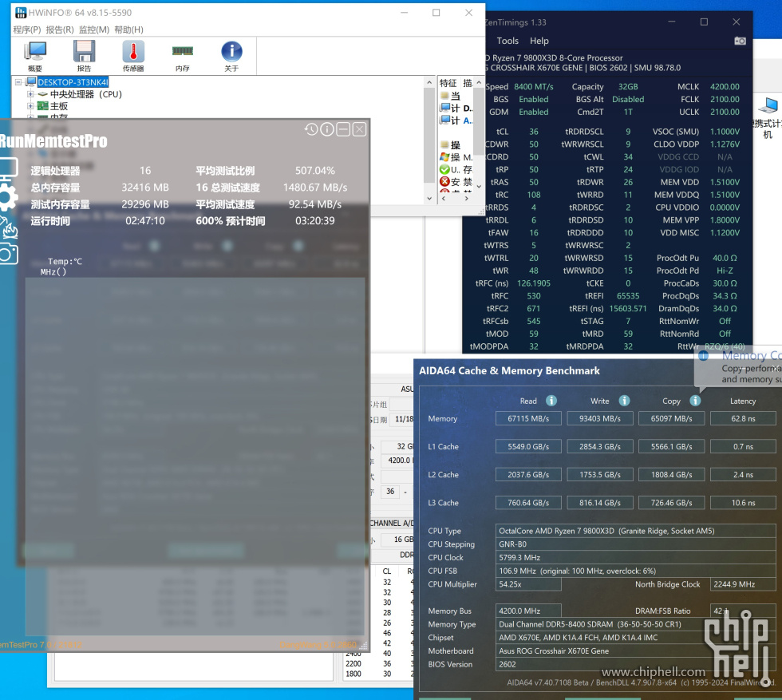The height and width of the screenshot is (700, 782).
Task: Click the CPU Clock field 5799.3 MHz
Action: point(635,557)
